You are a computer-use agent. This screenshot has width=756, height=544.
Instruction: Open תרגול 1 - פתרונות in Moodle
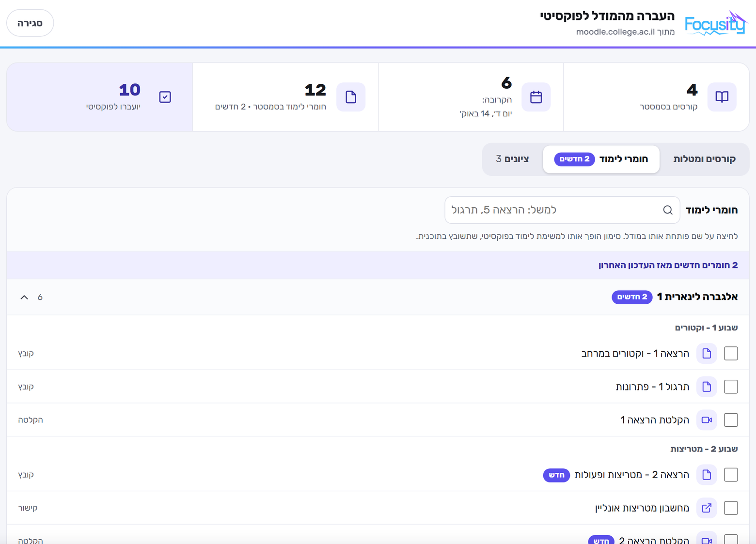[652, 387]
